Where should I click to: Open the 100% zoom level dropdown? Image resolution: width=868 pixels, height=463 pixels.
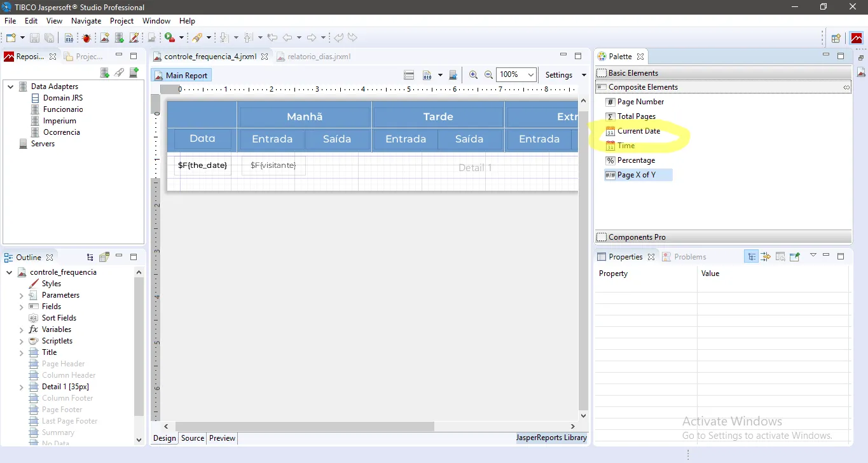tap(531, 75)
